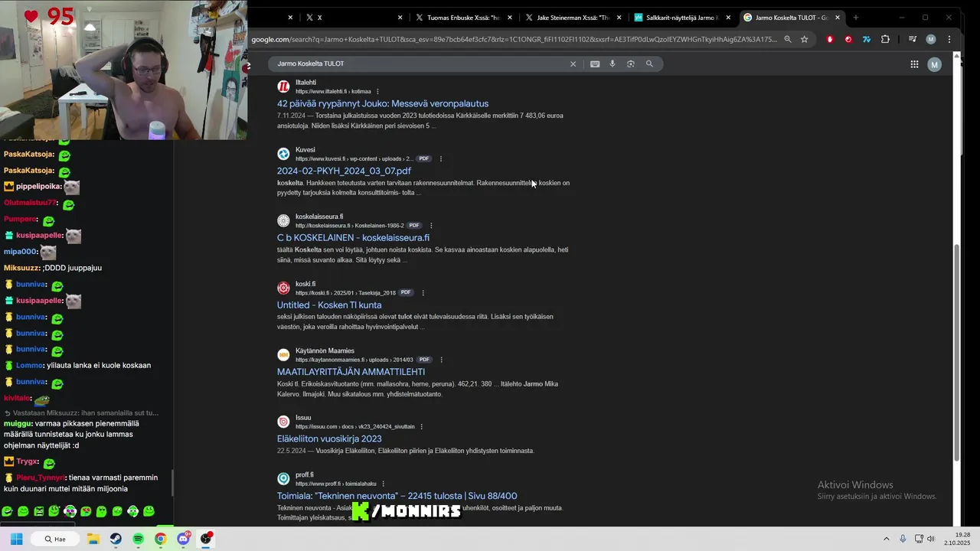Open the on-screen keyboard input tool
Image resolution: width=980 pixels, height=551 pixels.
pos(595,64)
